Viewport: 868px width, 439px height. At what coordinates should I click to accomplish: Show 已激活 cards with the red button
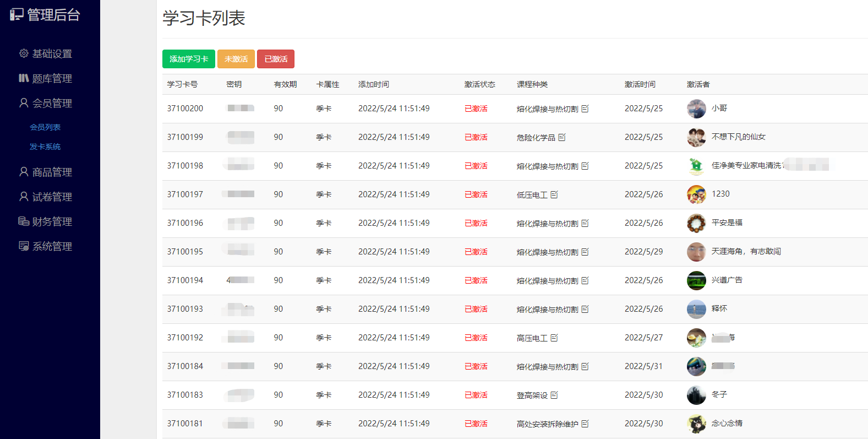click(x=276, y=59)
